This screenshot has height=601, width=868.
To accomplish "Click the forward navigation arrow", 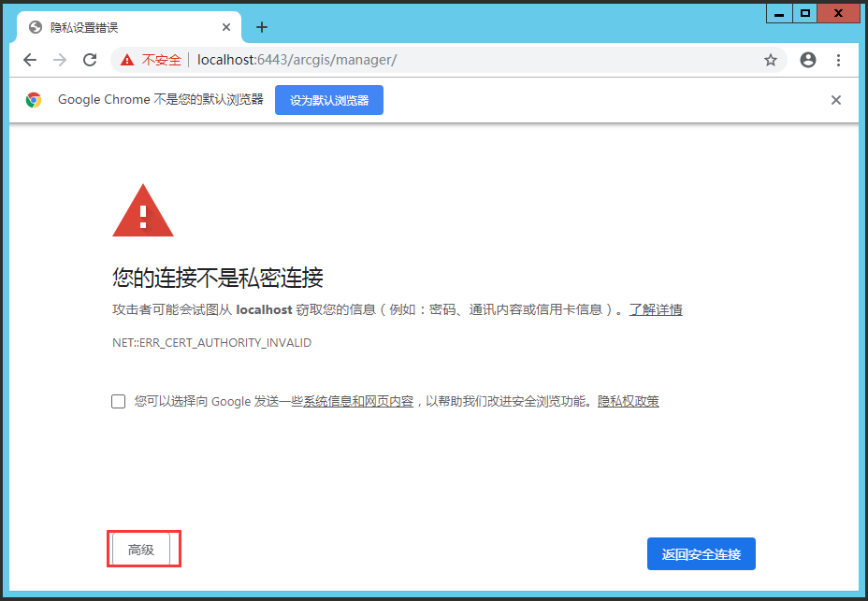I will (59, 60).
